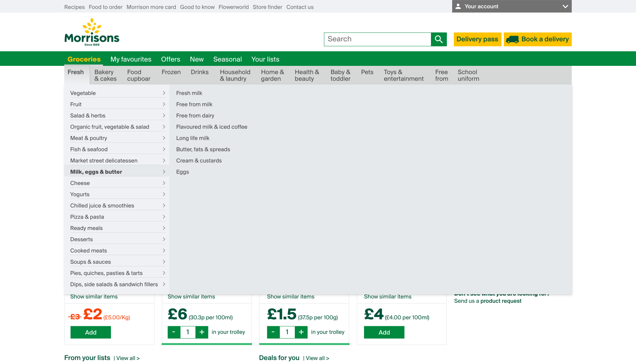636x364 pixels.
Task: Click Butter, fats & spreads link
Action: click(x=203, y=149)
